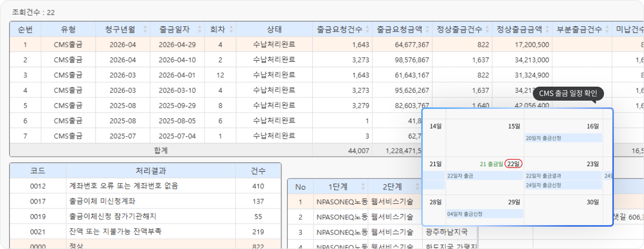Select the 잔액 또는 지불가능 잔액부족 row
This screenshot has height=249, width=644.
(x=145, y=231)
